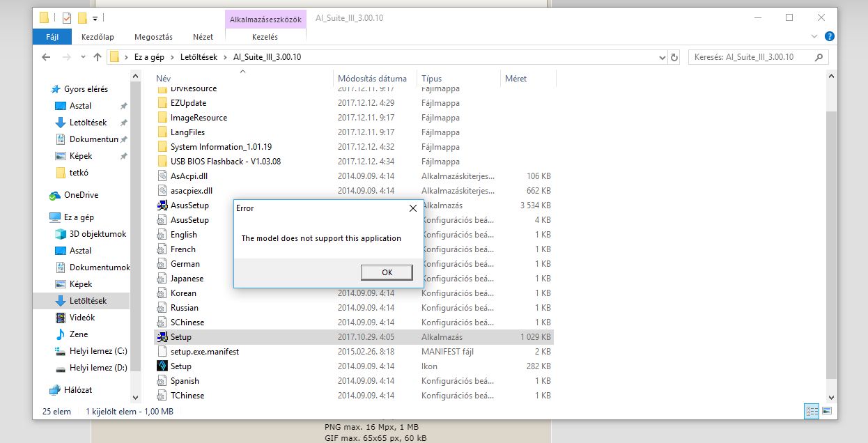Open the quick access toolbar customize dropdown
868x443 pixels.
[95, 18]
